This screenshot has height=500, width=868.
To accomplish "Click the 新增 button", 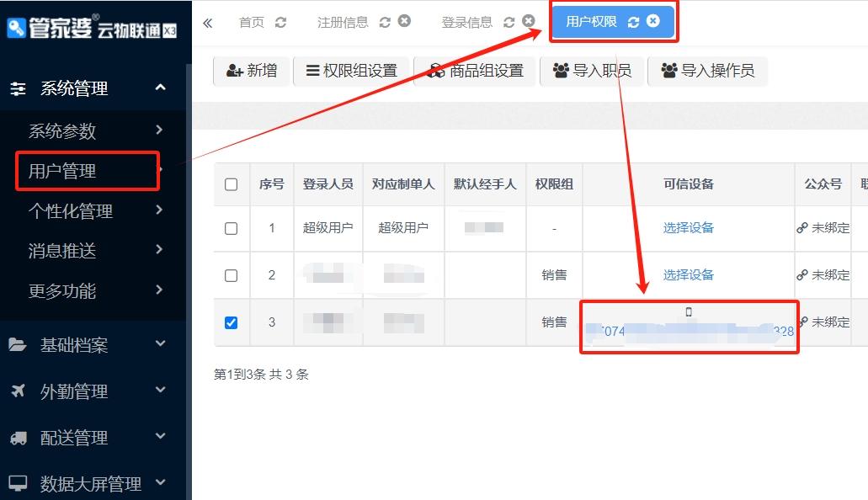I will (x=252, y=71).
